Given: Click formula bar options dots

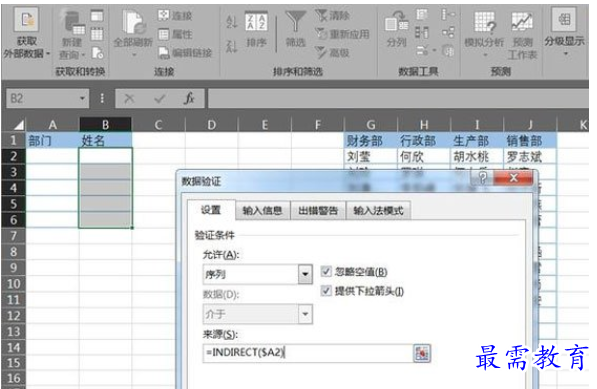Looking at the screenshot, I should [x=102, y=99].
